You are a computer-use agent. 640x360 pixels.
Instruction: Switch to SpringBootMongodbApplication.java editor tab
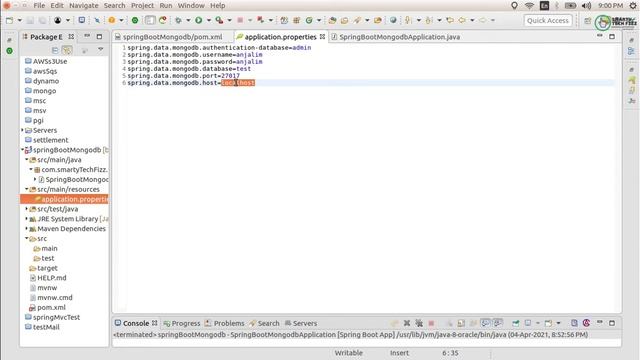[x=399, y=37]
